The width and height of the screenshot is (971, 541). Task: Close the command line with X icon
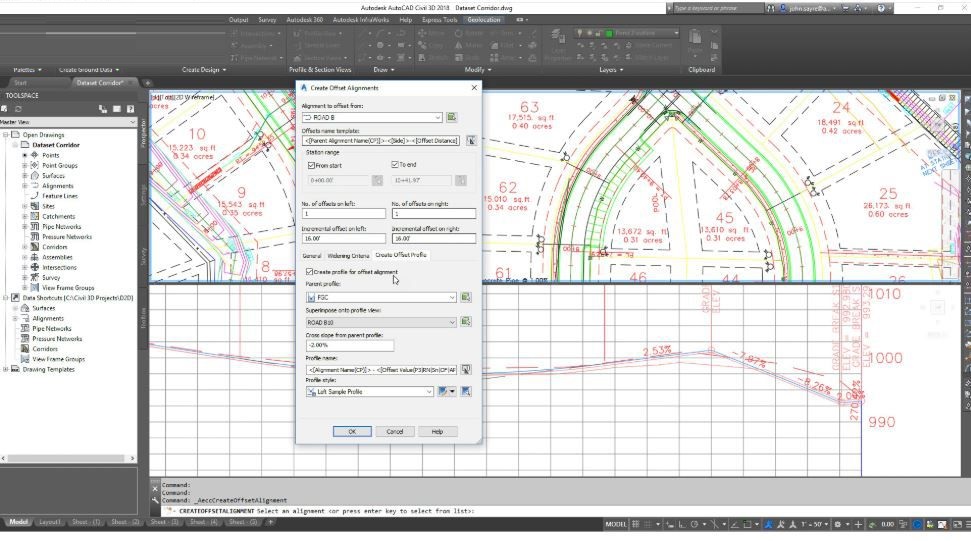[x=155, y=488]
